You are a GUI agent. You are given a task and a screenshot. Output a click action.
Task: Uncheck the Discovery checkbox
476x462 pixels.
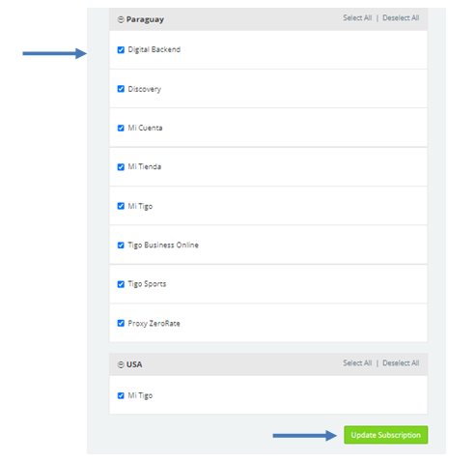pos(121,89)
